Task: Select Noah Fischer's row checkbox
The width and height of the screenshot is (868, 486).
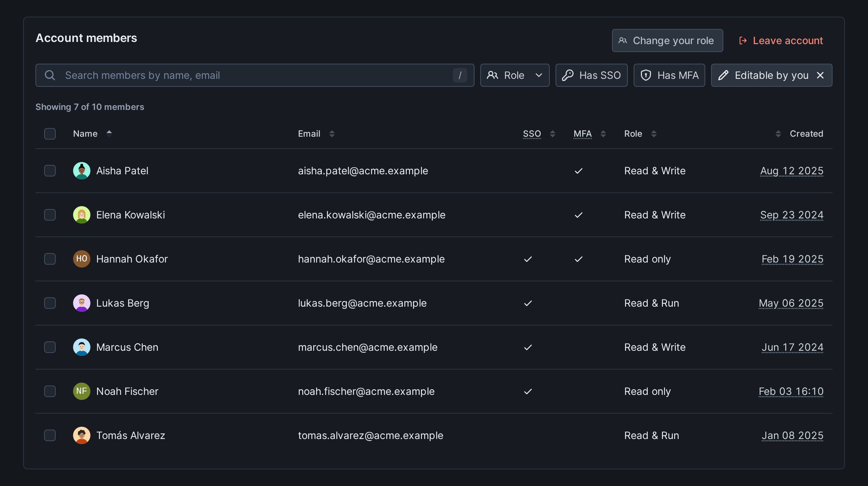Action: [x=50, y=391]
